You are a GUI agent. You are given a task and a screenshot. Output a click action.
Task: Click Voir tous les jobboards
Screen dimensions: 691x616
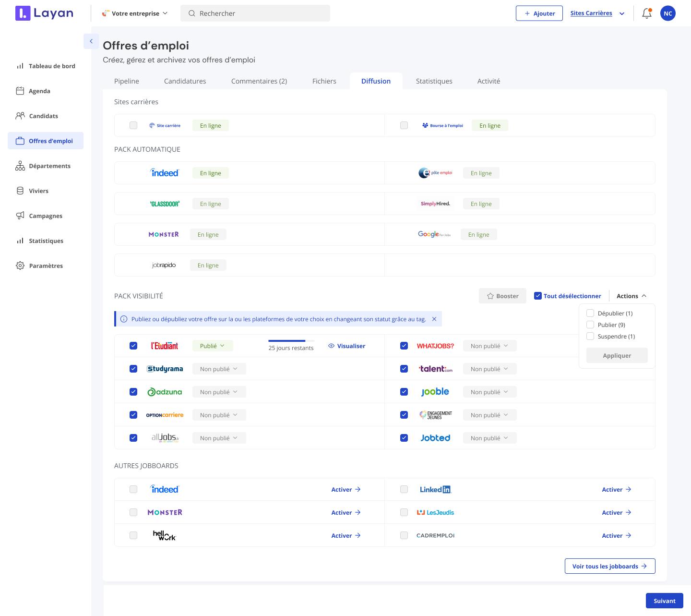tap(610, 566)
